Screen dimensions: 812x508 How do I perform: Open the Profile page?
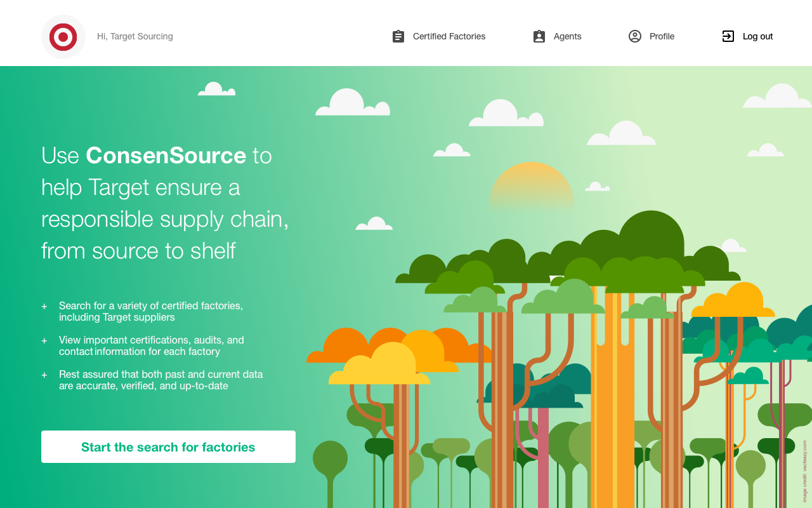(x=662, y=36)
